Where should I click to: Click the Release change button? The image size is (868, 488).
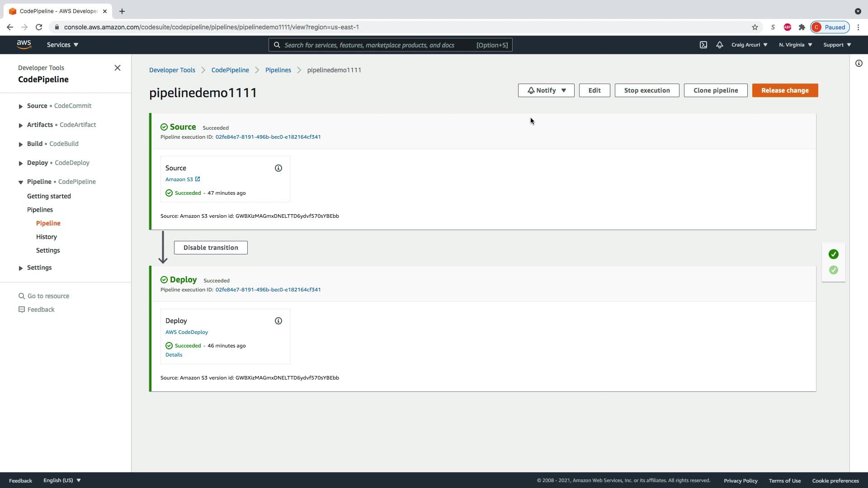click(784, 90)
